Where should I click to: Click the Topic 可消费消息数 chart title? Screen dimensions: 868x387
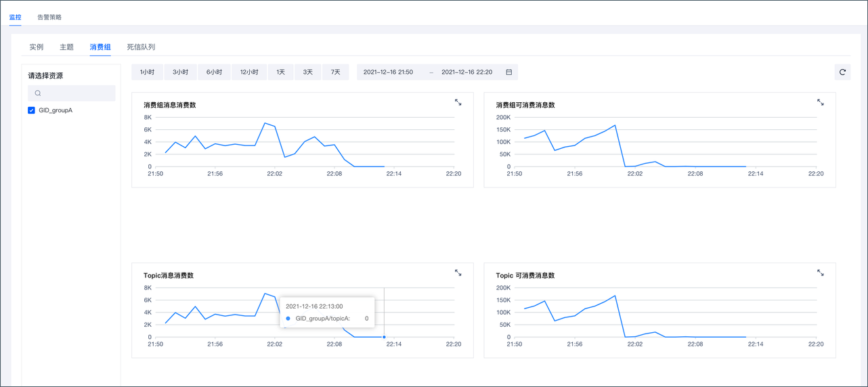pyautogui.click(x=525, y=276)
